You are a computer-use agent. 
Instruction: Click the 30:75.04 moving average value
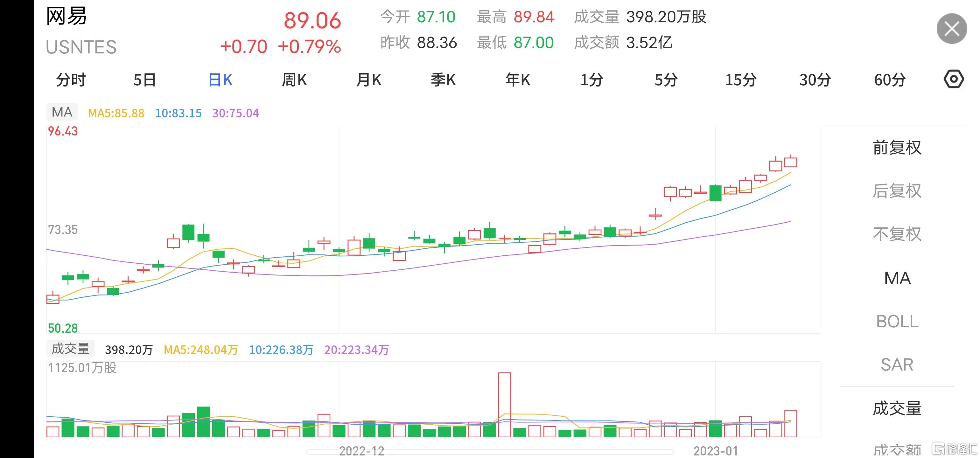click(235, 113)
